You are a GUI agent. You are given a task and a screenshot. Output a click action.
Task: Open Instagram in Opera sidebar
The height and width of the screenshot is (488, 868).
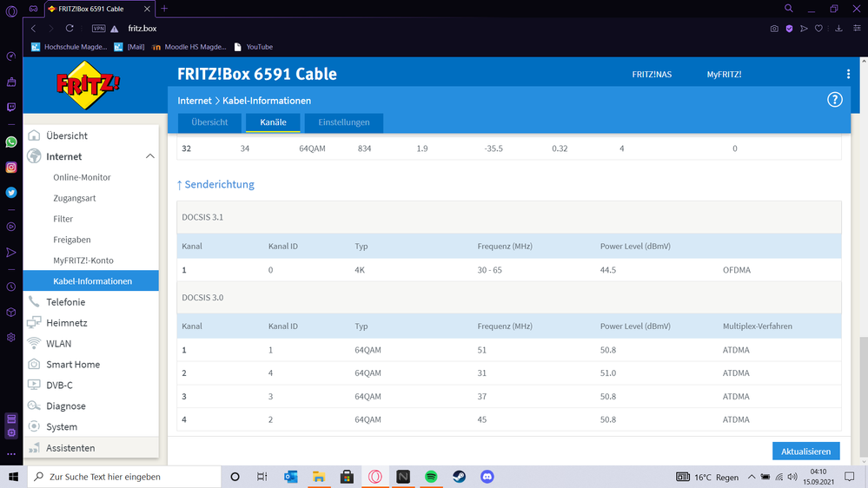tap(11, 167)
